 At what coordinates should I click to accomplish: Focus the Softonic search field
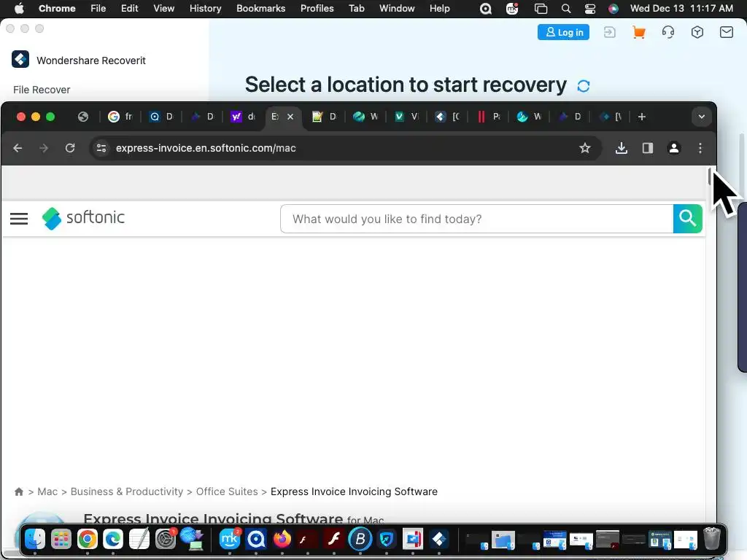click(x=476, y=219)
